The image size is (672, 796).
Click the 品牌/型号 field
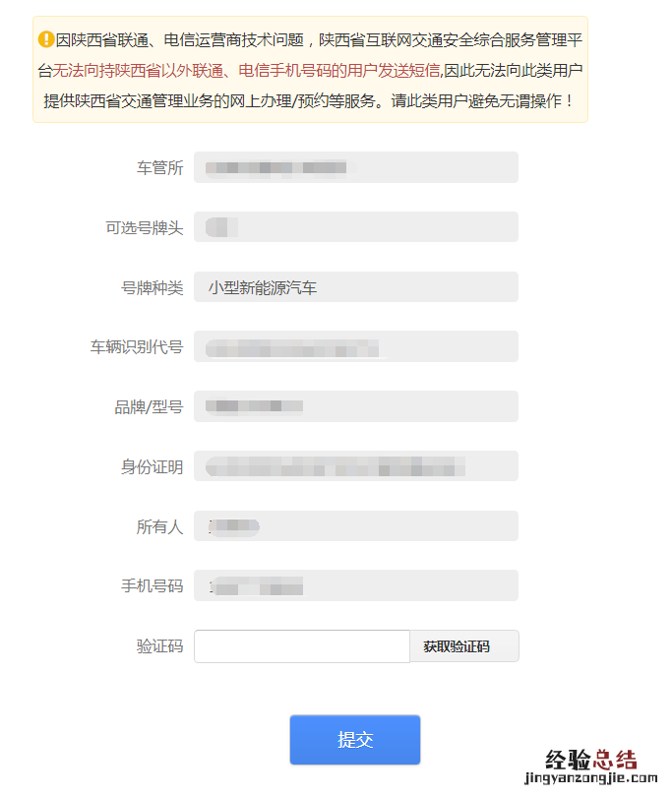point(356,406)
